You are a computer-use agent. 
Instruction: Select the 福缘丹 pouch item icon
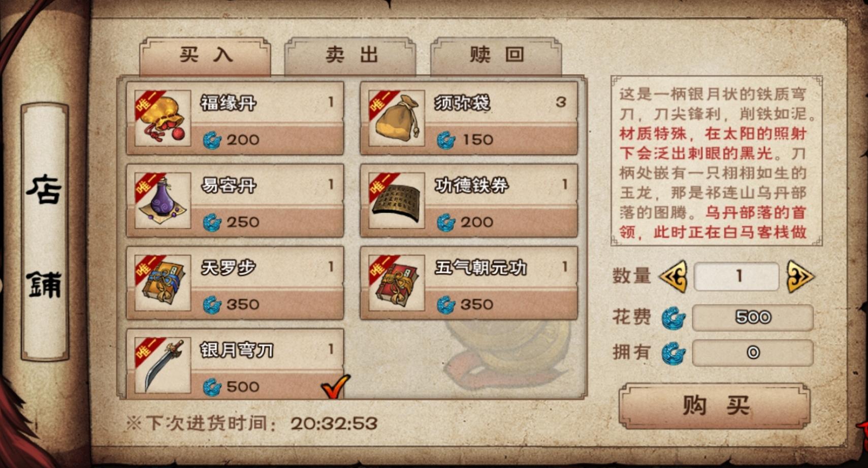163,118
